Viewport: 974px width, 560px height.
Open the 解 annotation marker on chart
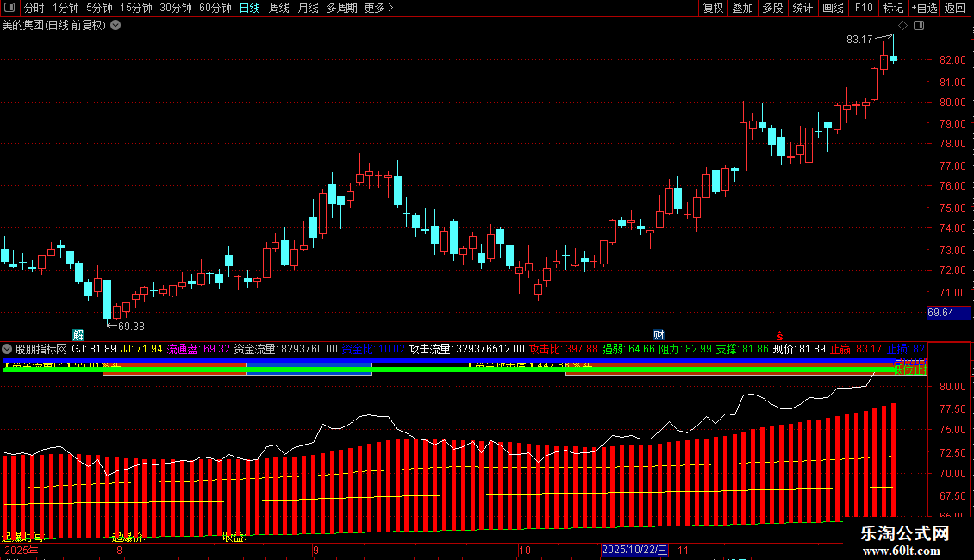(78, 334)
